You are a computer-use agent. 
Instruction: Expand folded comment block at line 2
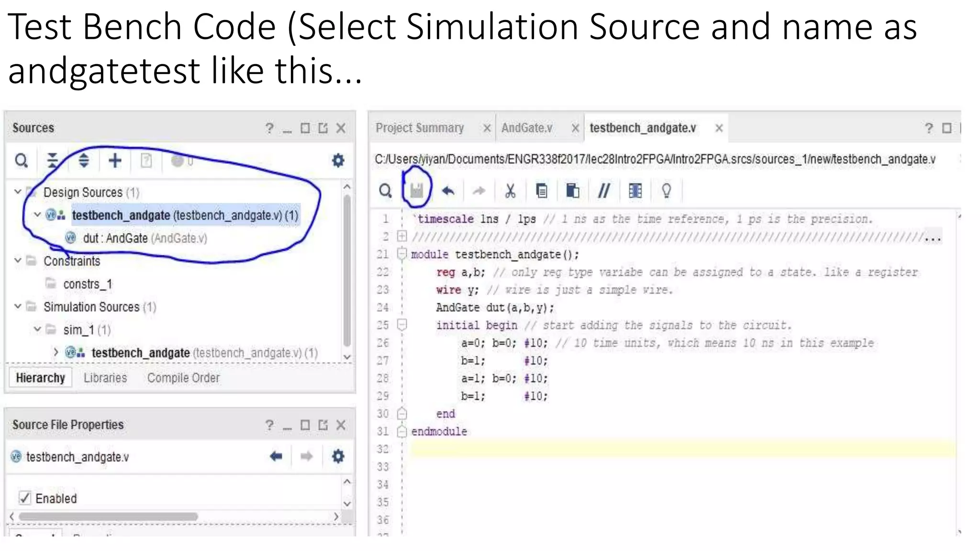pos(402,236)
